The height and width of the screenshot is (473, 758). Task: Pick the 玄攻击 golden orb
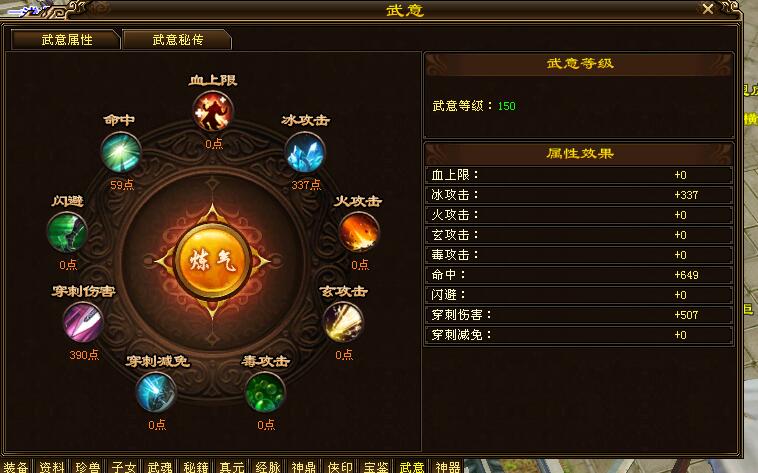(343, 322)
